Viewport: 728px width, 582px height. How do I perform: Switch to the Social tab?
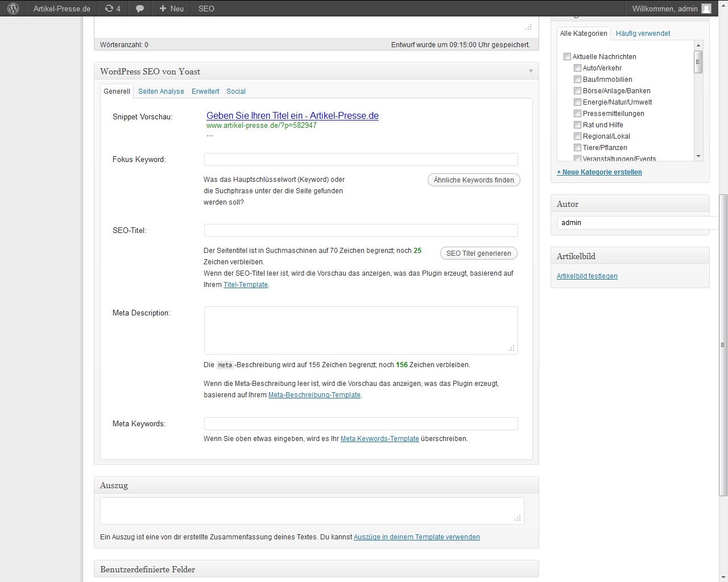pos(236,91)
